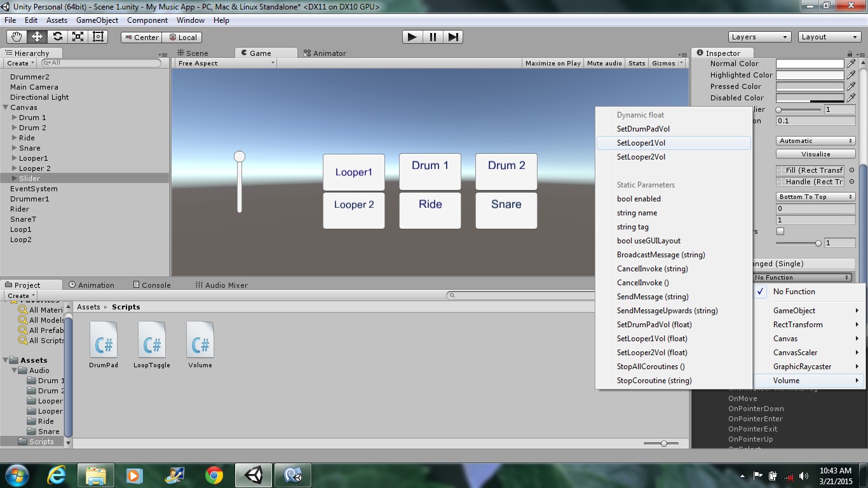Switch to the Console tab

151,285
